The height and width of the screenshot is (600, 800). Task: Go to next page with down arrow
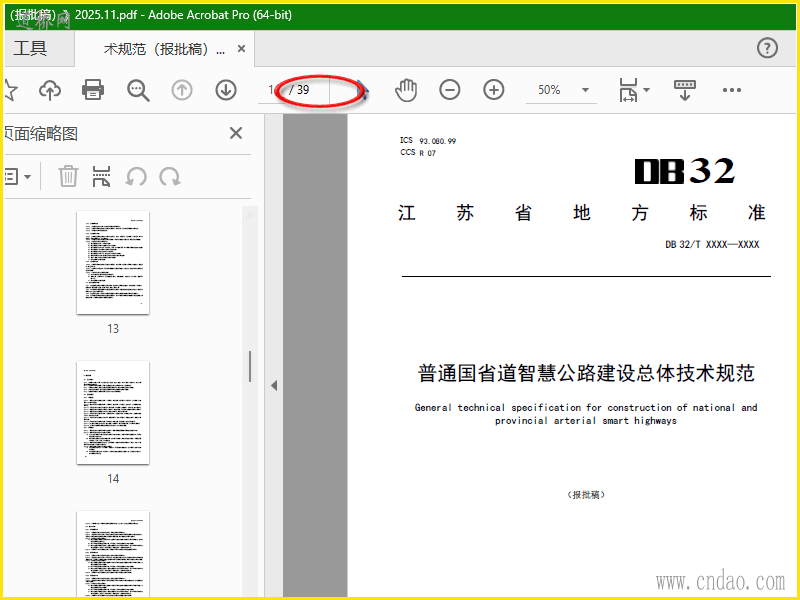(x=226, y=90)
